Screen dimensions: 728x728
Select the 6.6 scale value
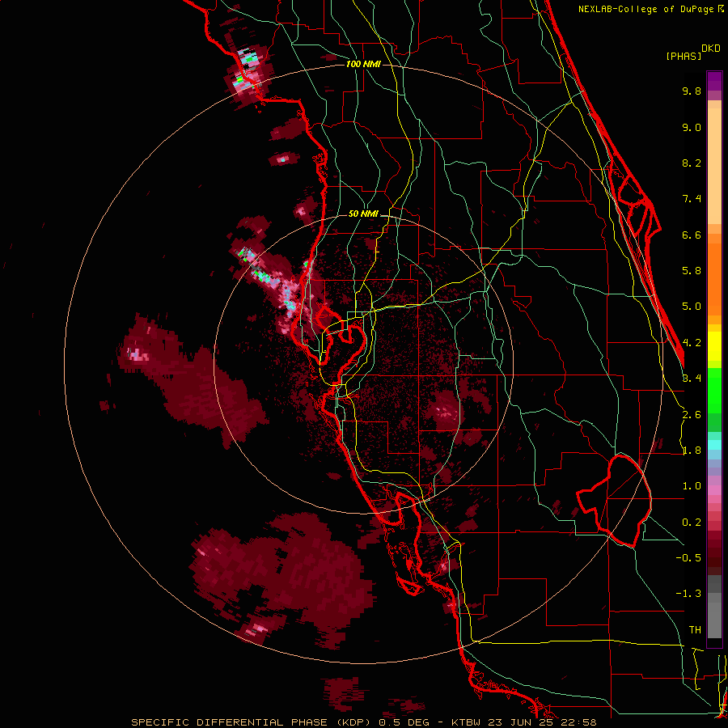pyautogui.click(x=692, y=235)
